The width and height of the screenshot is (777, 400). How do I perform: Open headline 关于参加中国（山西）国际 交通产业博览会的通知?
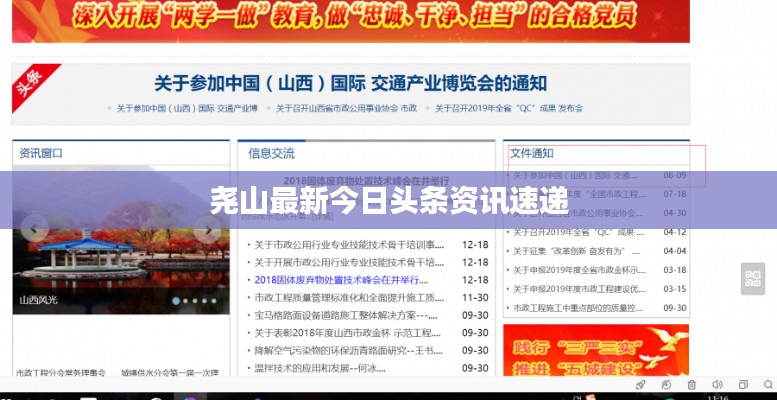pos(350,83)
